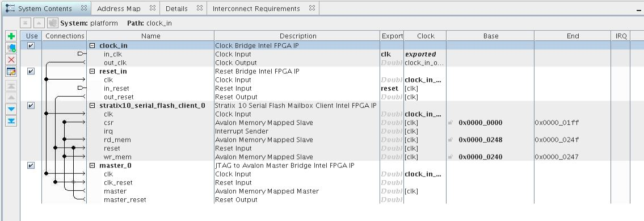Collapse the master_0 component node

click(x=92, y=165)
